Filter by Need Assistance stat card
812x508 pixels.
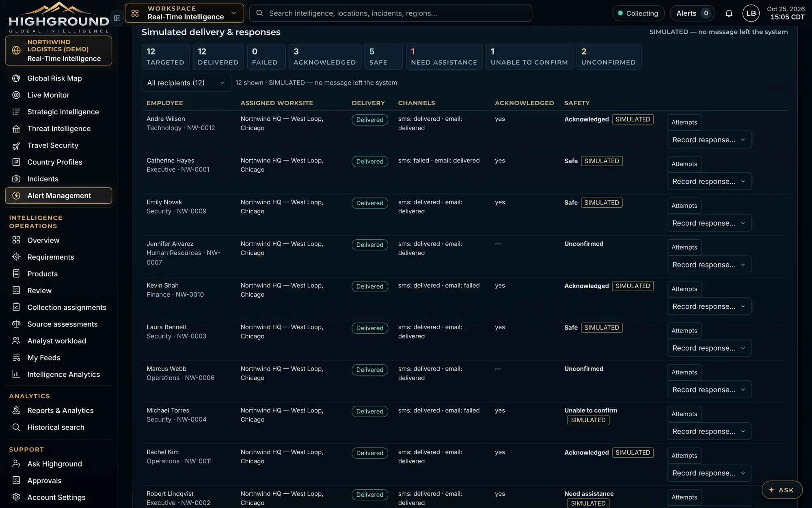point(444,56)
